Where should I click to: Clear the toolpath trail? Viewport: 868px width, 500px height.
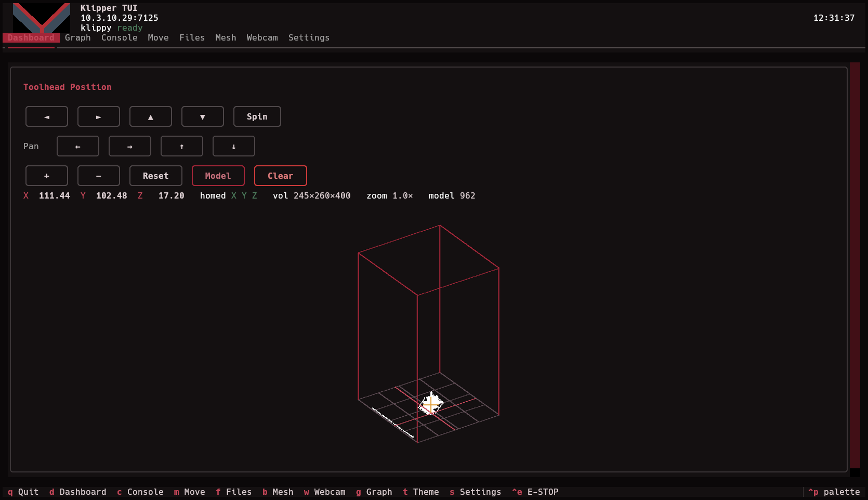pyautogui.click(x=281, y=176)
